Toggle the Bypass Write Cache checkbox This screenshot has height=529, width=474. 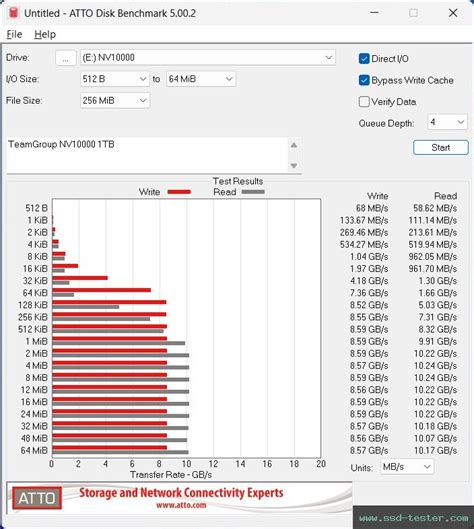(x=364, y=80)
